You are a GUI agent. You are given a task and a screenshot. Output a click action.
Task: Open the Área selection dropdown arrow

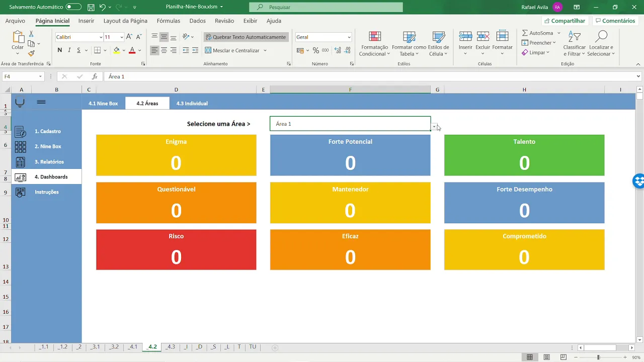tap(434, 127)
